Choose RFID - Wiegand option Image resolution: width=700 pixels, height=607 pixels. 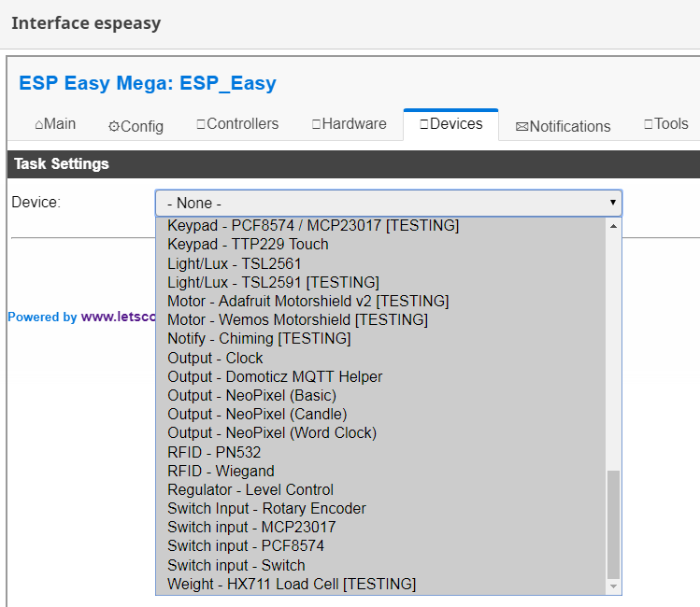click(381, 471)
